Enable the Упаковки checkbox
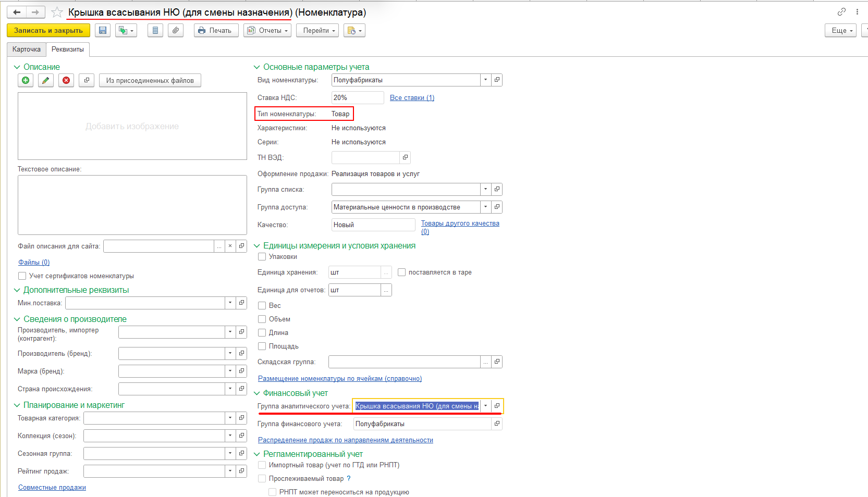The height and width of the screenshot is (497, 868). 262,257
